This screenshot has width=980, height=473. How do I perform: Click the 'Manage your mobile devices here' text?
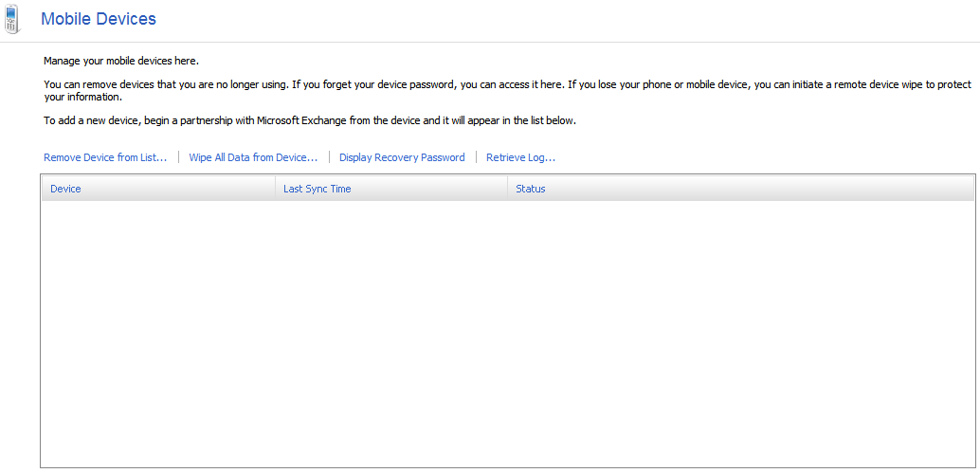point(120,61)
